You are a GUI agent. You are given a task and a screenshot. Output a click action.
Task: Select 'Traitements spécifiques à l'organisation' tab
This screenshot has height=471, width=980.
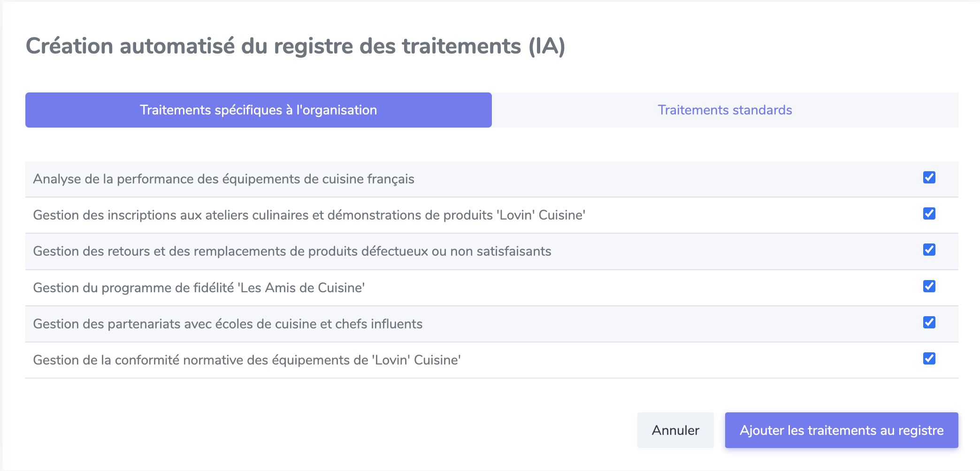(259, 110)
